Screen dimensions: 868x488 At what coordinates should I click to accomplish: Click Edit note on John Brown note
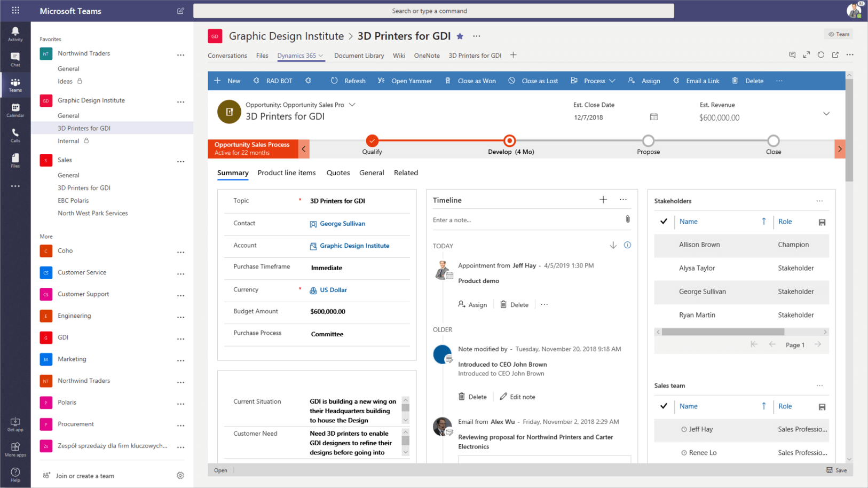(x=517, y=397)
